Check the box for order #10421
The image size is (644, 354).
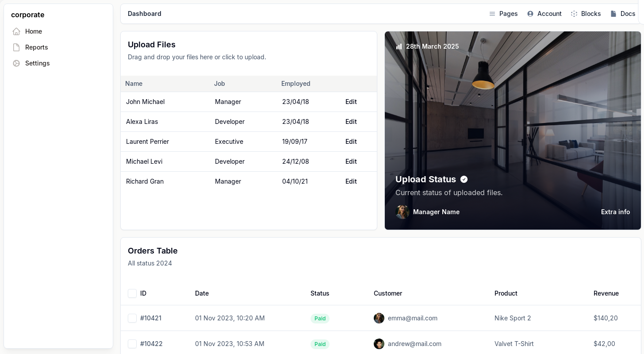(132, 318)
